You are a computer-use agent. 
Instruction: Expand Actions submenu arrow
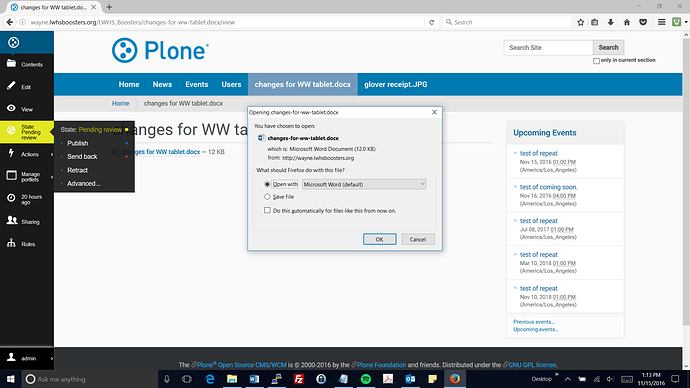click(x=52, y=154)
